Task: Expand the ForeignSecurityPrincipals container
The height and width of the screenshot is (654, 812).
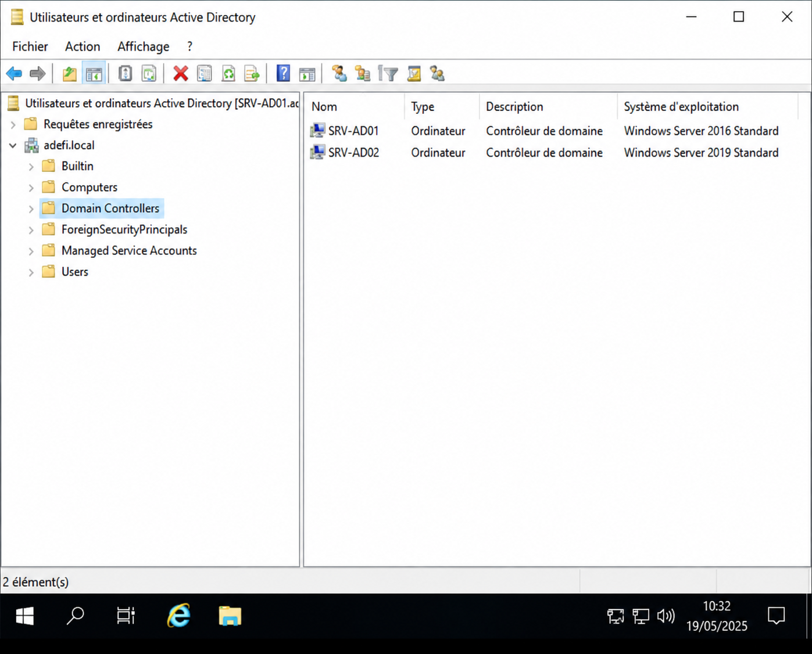Action: pyautogui.click(x=31, y=230)
